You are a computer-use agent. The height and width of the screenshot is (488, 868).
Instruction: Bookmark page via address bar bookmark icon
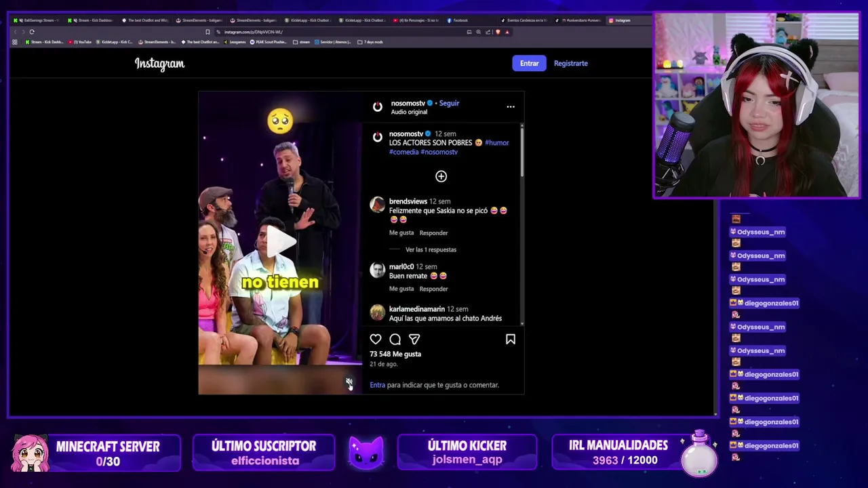coord(208,32)
